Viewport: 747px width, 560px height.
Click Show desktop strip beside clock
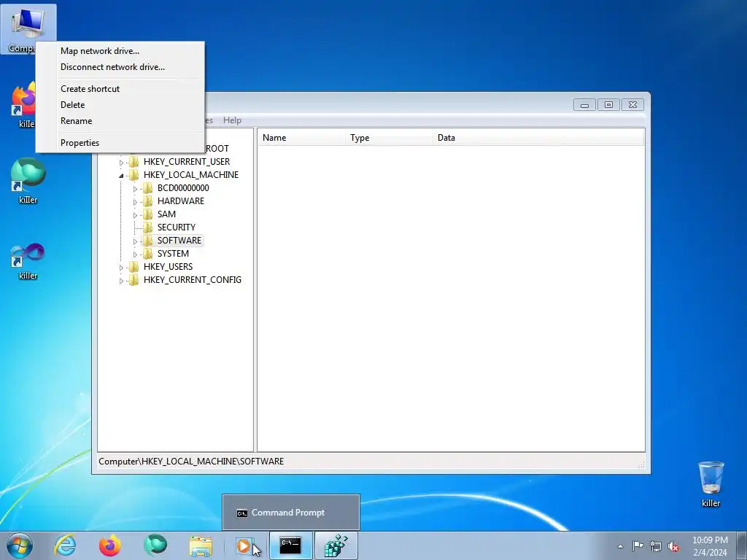click(742, 545)
